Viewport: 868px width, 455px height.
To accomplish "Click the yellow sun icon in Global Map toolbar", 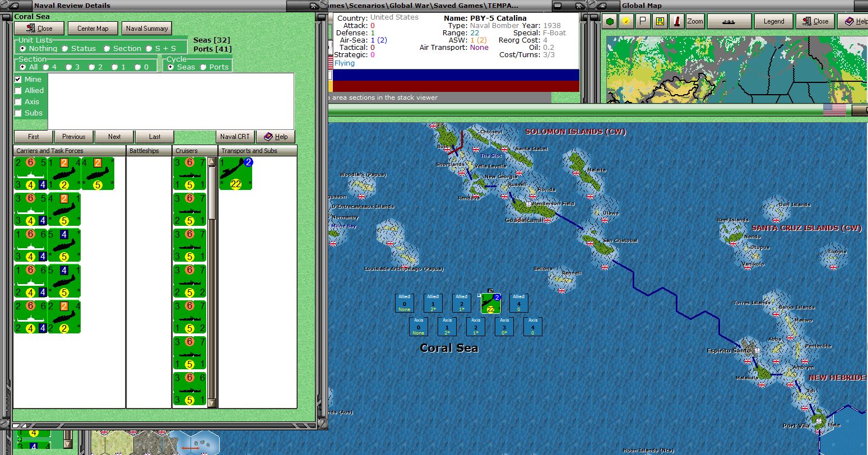I will 626,21.
